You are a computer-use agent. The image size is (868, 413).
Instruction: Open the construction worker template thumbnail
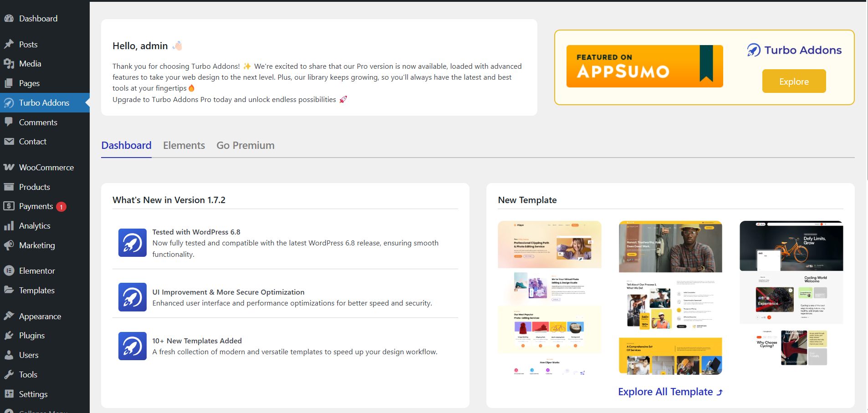(670, 298)
